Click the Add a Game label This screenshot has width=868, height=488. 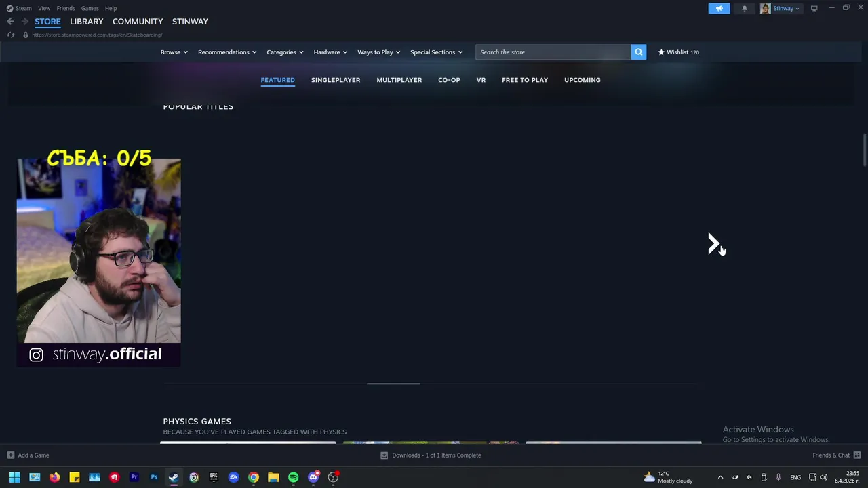(33, 455)
